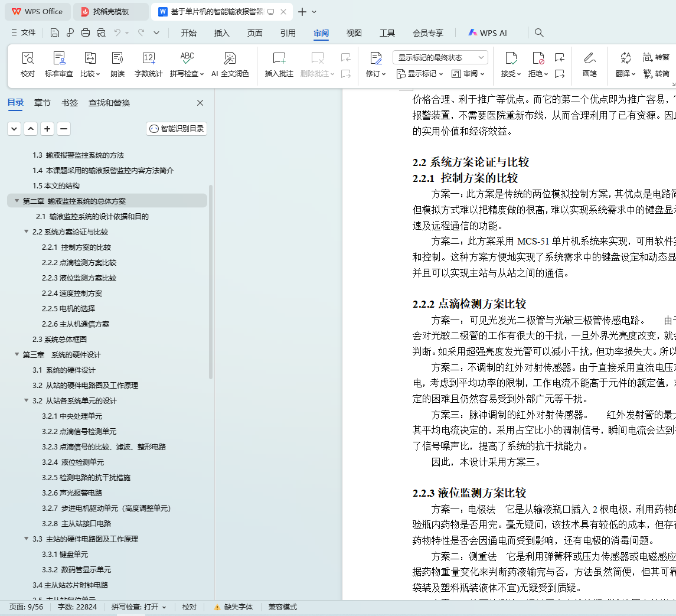Select the 画笔 pen tool
This screenshot has width=676, height=616.
pos(589,65)
